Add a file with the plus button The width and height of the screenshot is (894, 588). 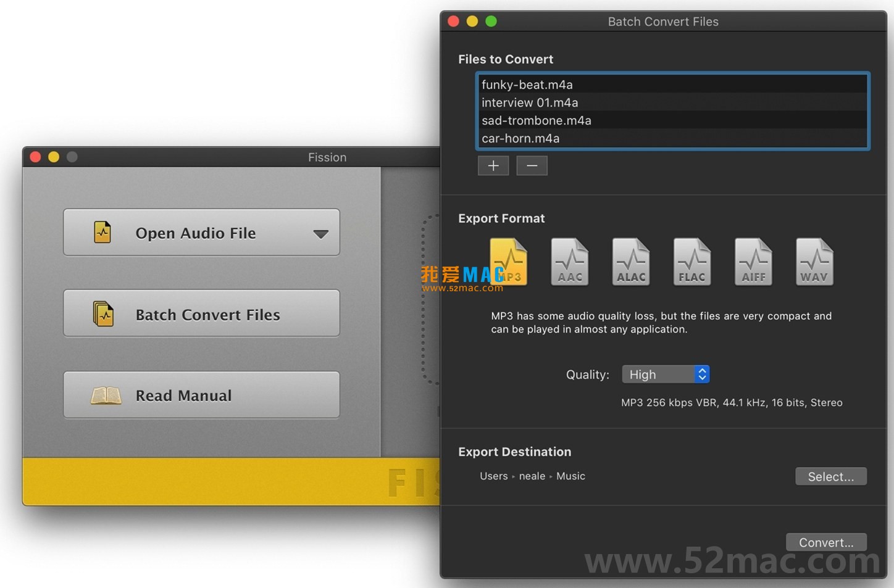pyautogui.click(x=493, y=166)
